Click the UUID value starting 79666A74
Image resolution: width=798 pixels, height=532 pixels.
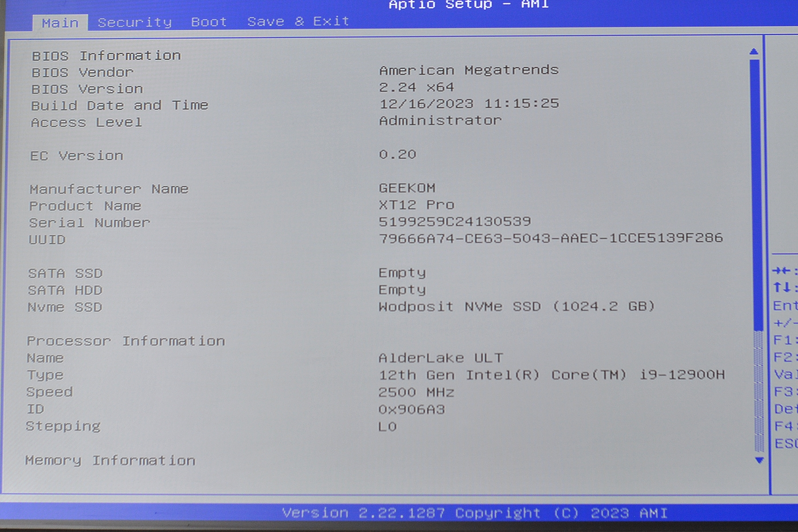coord(551,238)
